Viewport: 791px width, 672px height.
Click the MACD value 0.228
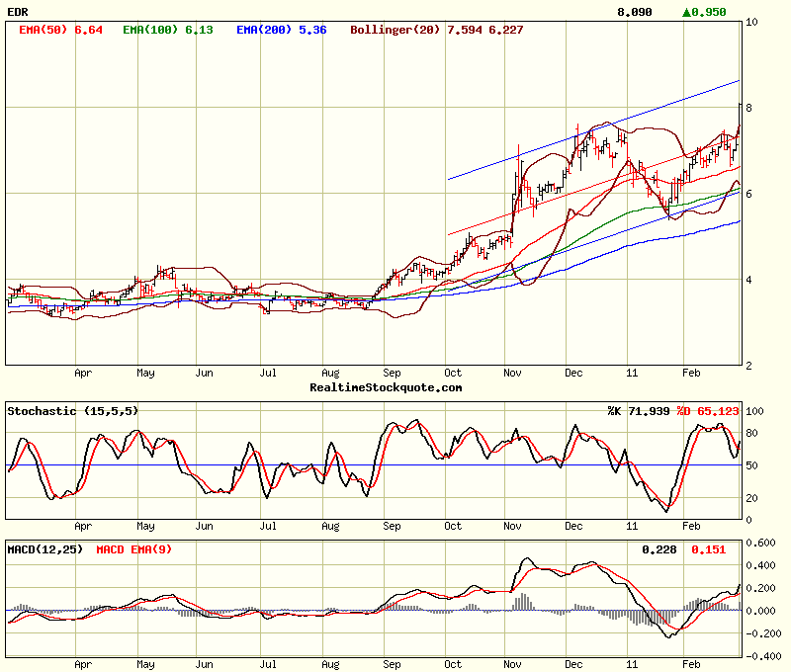click(659, 549)
